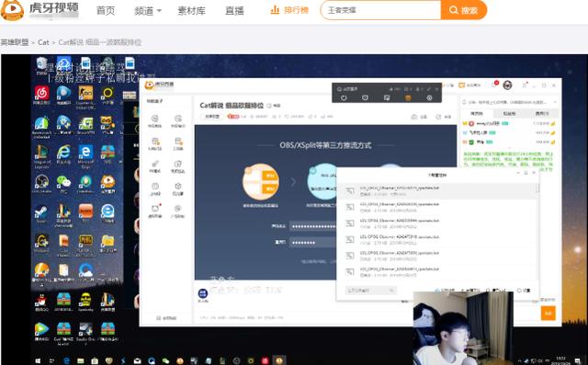Image resolution: width=588 pixels, height=365 pixels.
Task: Expand the 频道 channel dropdown
Action: tap(147, 11)
